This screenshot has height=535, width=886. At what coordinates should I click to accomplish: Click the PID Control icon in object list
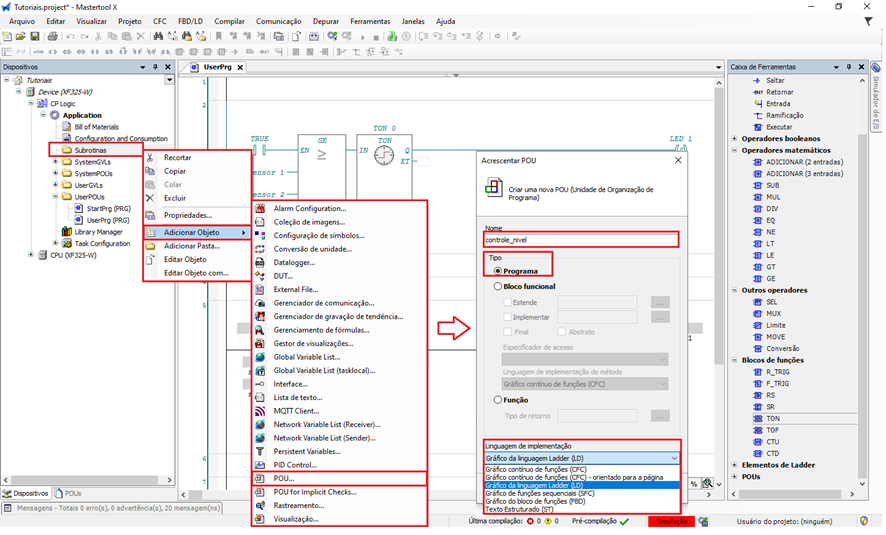tap(261, 465)
